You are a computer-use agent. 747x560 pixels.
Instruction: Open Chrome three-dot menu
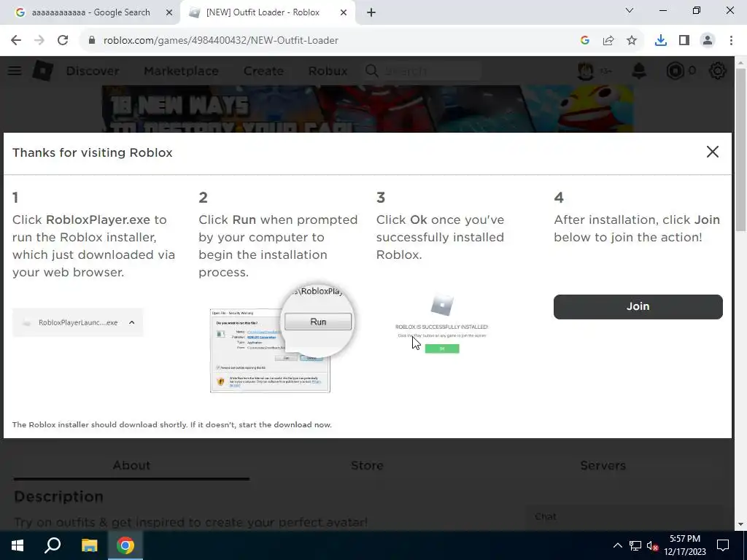tap(731, 41)
